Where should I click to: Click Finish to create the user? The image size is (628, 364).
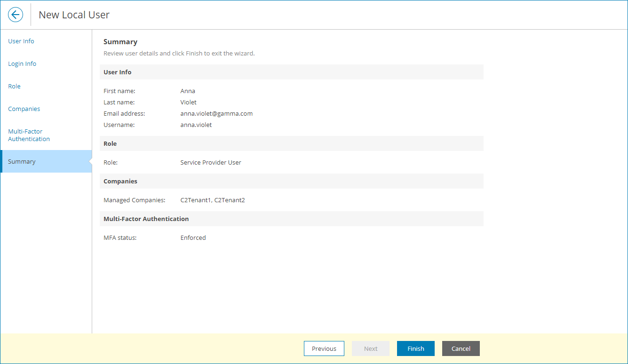(415, 348)
